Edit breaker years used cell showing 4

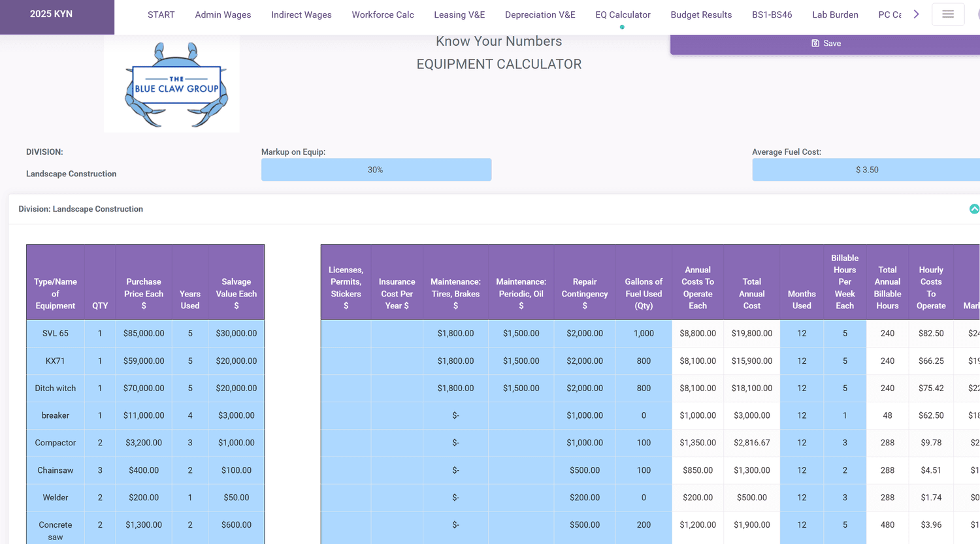[190, 416]
